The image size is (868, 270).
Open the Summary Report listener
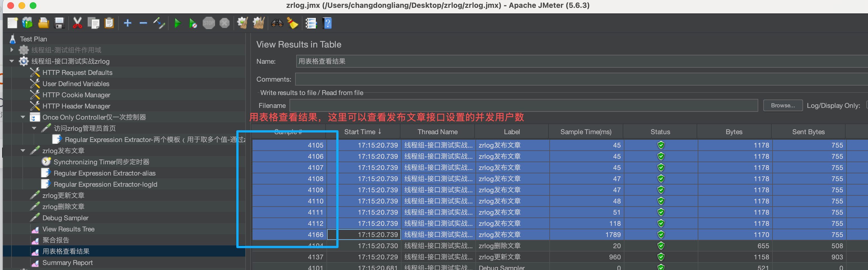tap(67, 263)
